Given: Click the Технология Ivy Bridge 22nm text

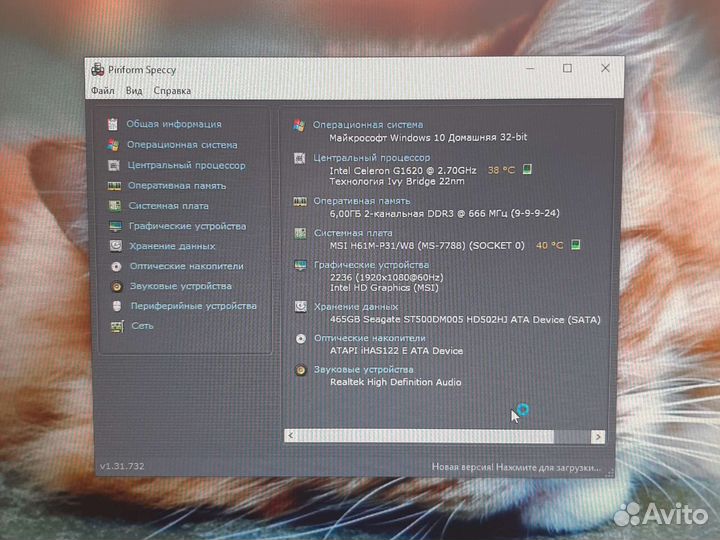Looking at the screenshot, I should [397, 181].
